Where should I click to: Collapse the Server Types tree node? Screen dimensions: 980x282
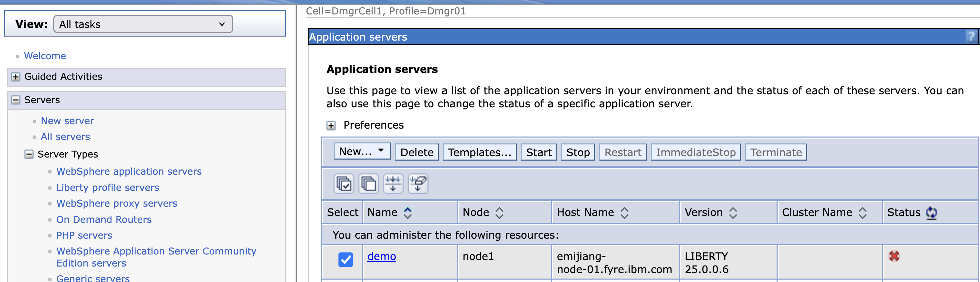pyautogui.click(x=29, y=154)
